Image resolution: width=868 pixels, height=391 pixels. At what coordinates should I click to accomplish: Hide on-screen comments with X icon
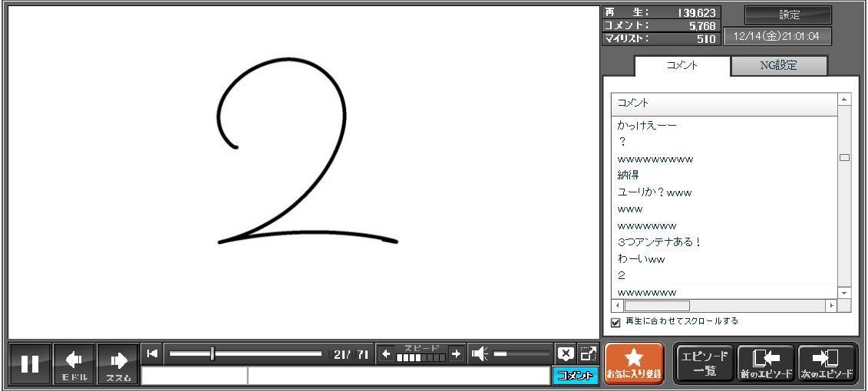tap(566, 353)
